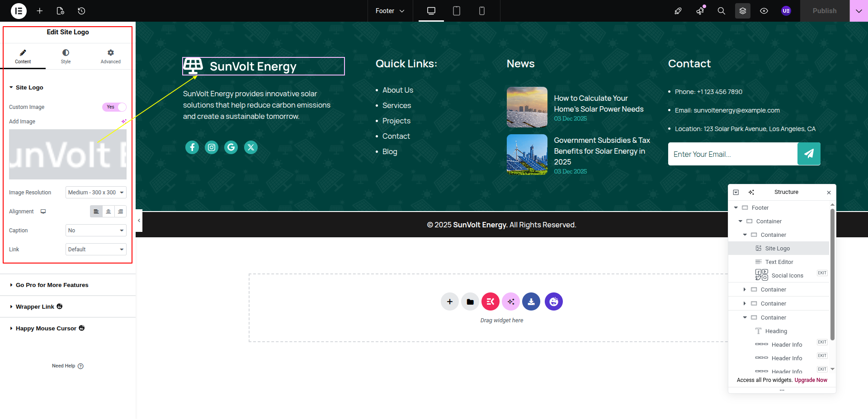
Task: Toggle the Custom Image switch
Action: (114, 107)
